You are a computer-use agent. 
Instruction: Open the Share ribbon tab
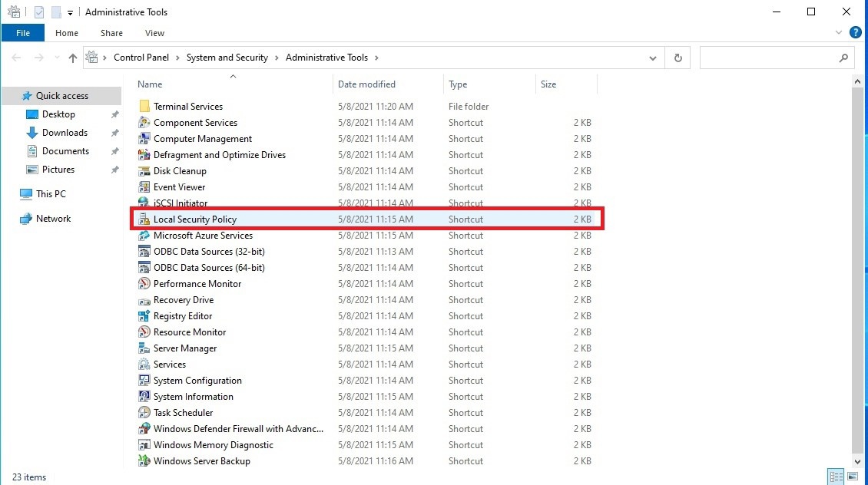111,33
